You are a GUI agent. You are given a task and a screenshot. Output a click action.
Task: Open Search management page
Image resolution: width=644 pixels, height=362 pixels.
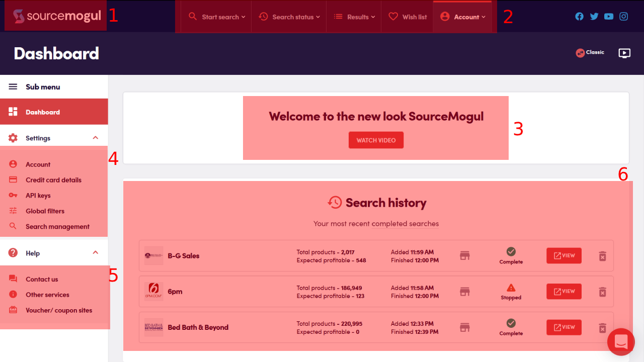57,227
